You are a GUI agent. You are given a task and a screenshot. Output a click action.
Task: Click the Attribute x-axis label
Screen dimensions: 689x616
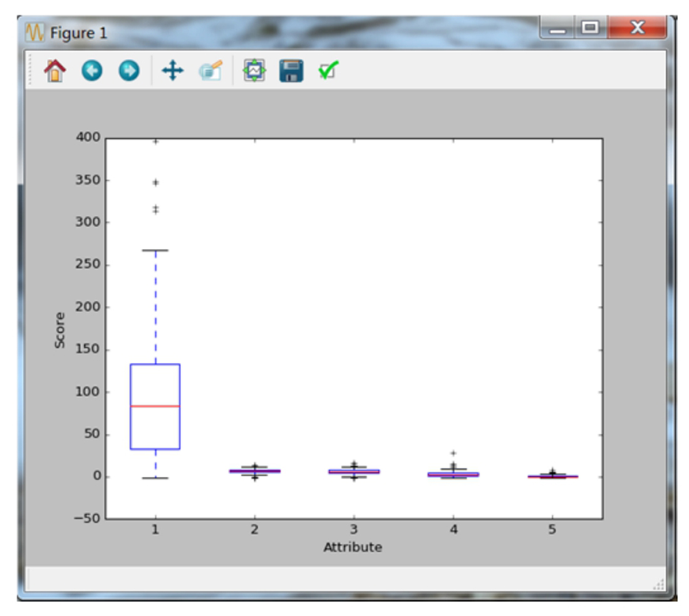(353, 547)
